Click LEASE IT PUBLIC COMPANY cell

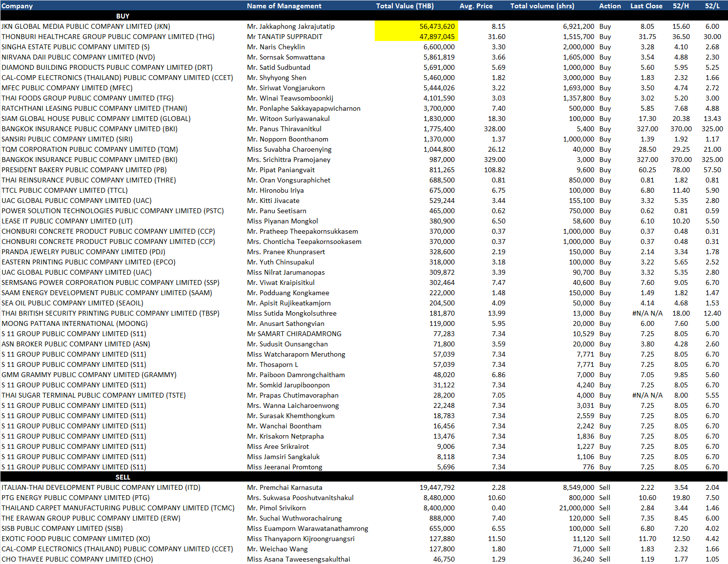pos(67,221)
